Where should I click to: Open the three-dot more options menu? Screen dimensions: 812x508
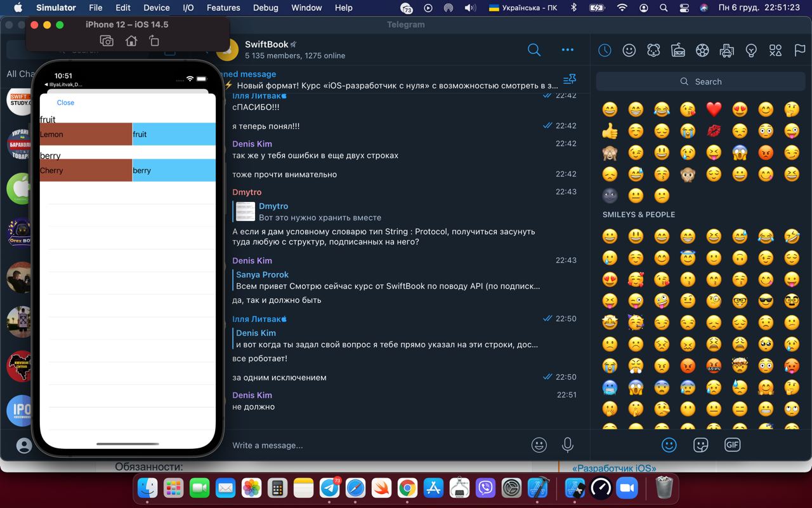[x=568, y=50]
